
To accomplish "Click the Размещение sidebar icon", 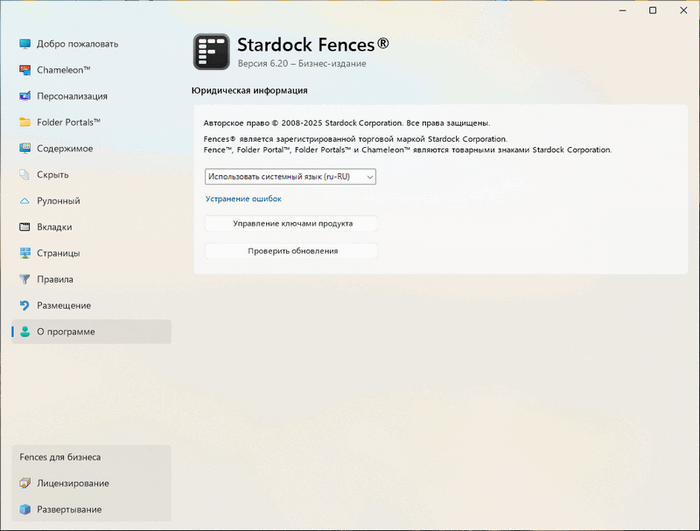I will click(26, 305).
